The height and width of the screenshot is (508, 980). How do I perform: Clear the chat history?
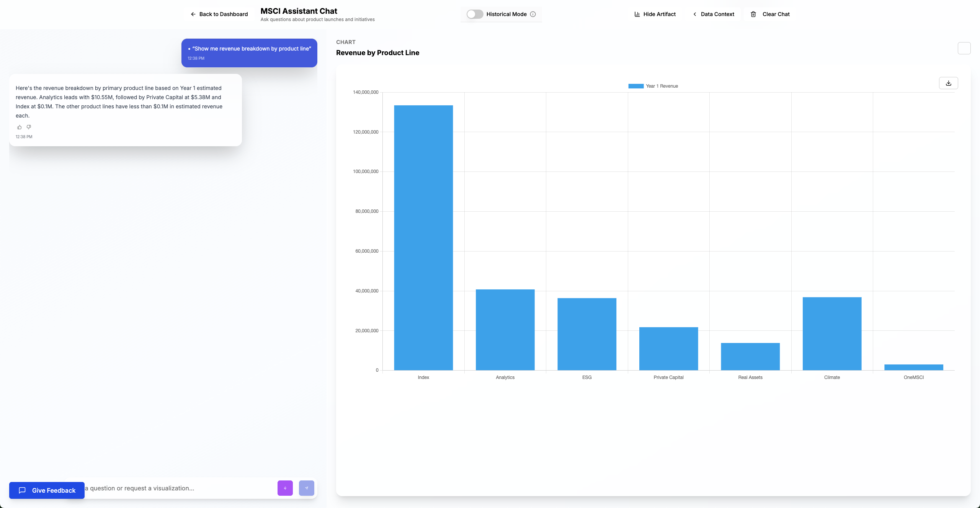pyautogui.click(x=776, y=14)
